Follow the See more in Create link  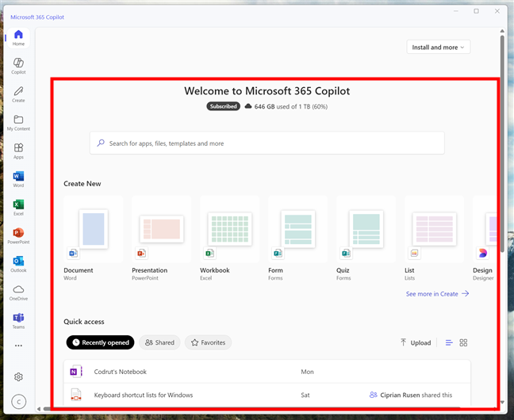[x=437, y=294]
